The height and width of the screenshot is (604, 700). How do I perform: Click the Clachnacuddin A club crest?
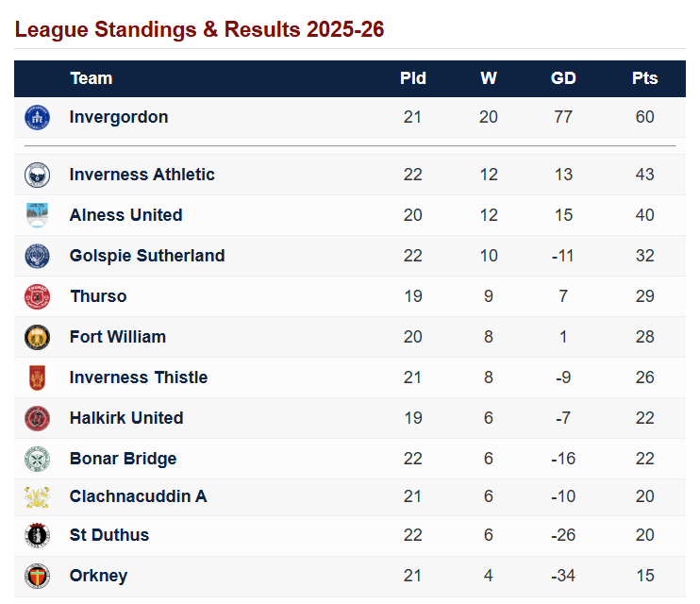point(37,496)
